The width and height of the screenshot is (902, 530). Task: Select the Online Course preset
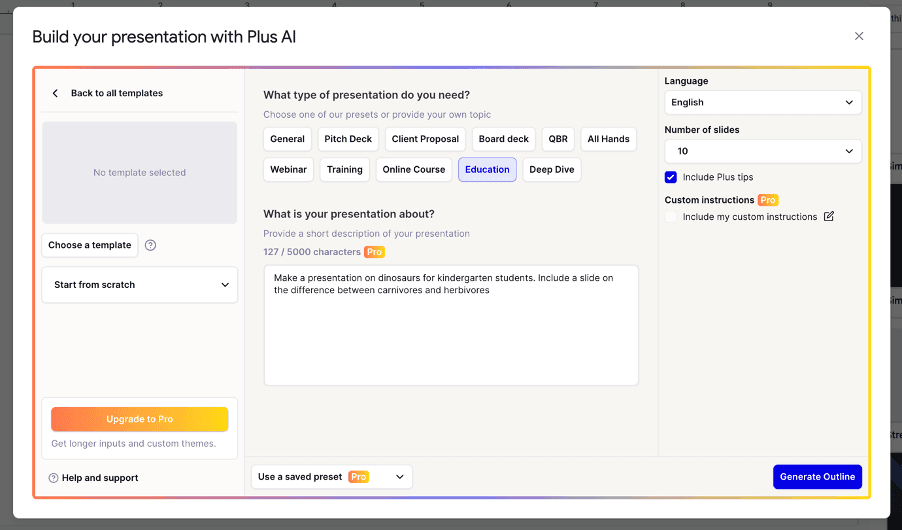414,169
